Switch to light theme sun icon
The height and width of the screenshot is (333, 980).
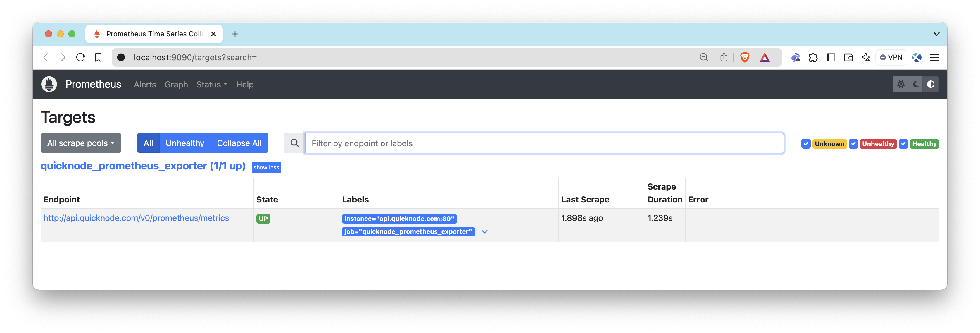coord(900,84)
